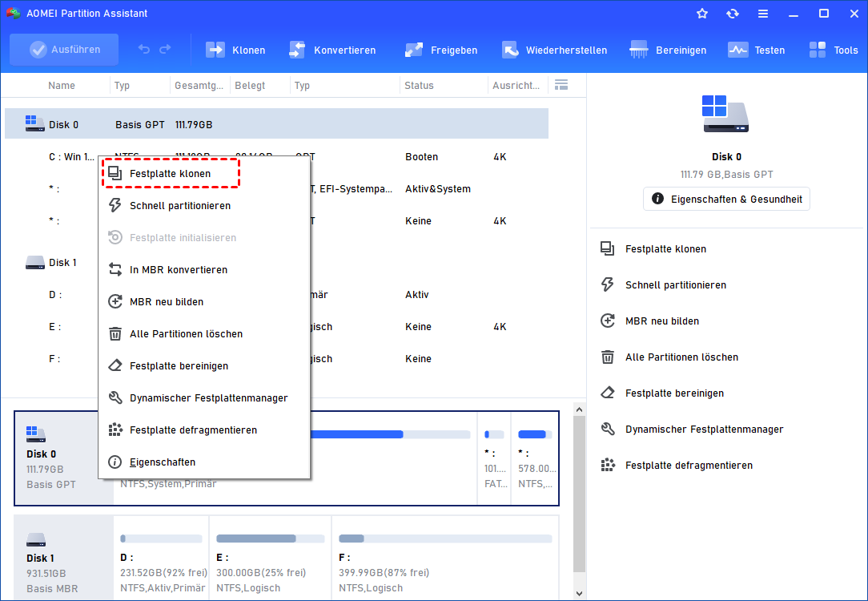This screenshot has height=601, width=868.
Task: Open the Testen toolbar item
Action: point(756,50)
